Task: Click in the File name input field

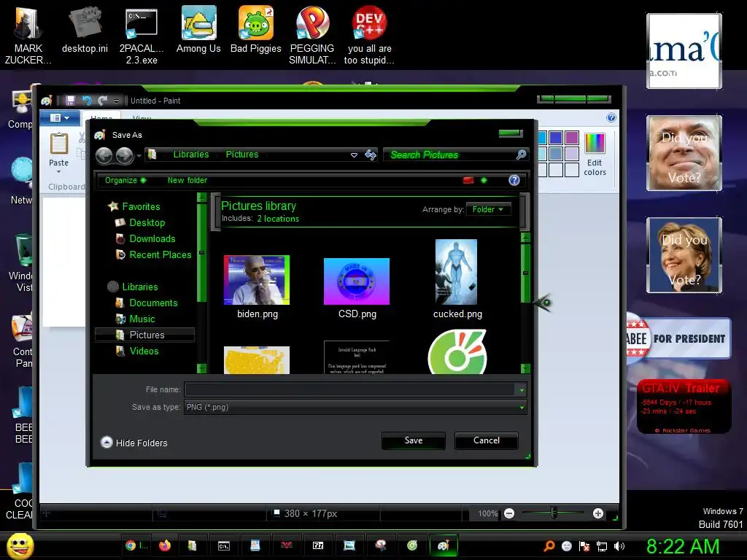Action: click(x=350, y=389)
